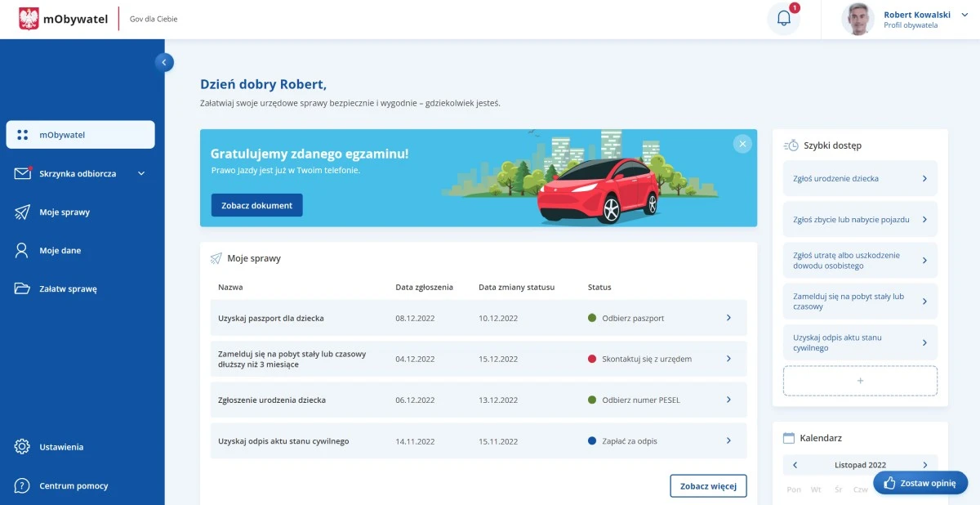Click the Kalendarz calendar icon
This screenshot has width=980, height=505.
point(789,438)
